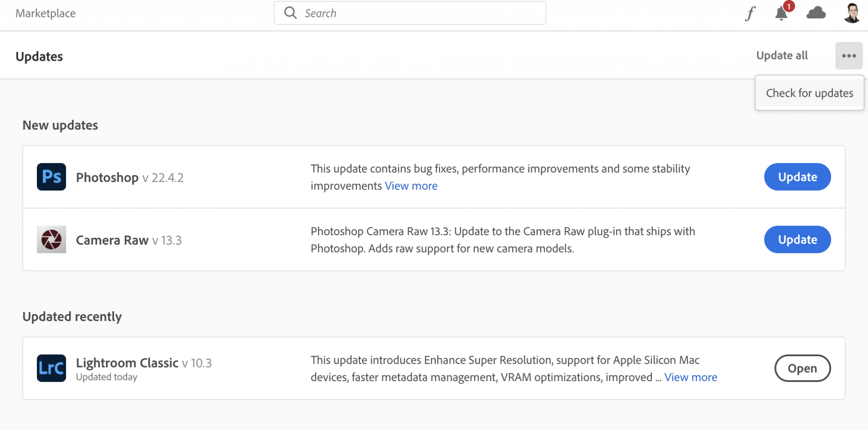
Task: Click the Camera Raw aperture icon
Action: [51, 240]
